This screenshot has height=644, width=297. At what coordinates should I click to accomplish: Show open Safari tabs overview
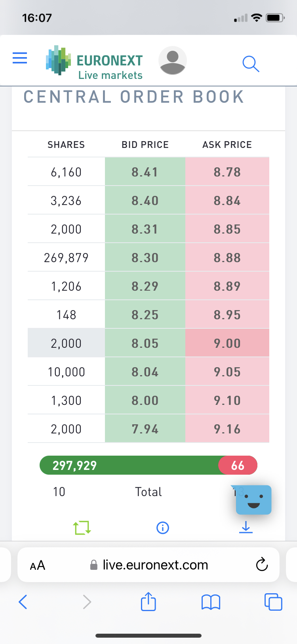[x=273, y=602]
